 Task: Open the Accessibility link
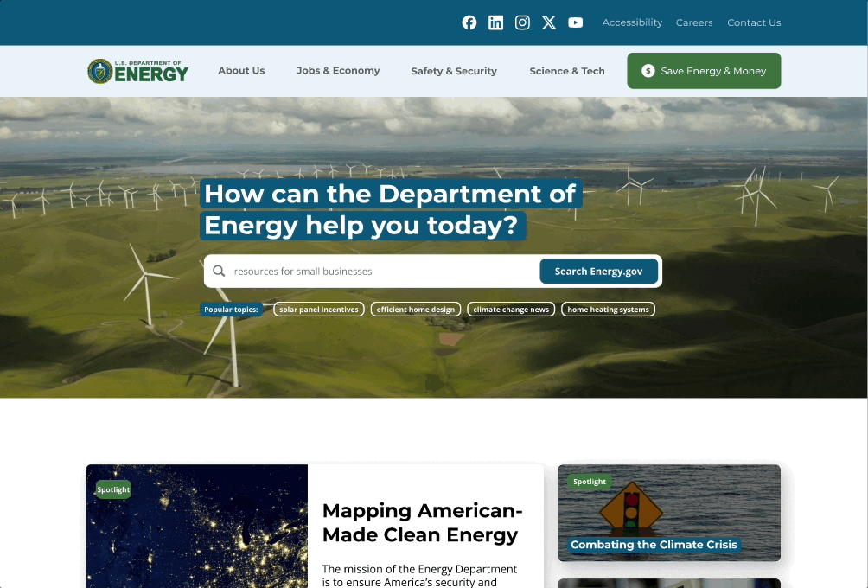coord(632,22)
